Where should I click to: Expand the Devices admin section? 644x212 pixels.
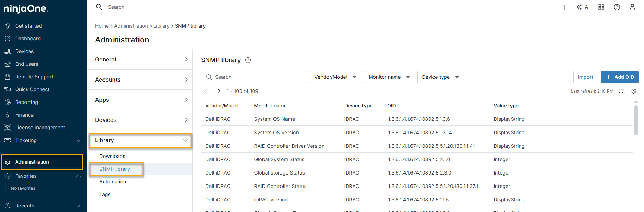click(x=140, y=120)
